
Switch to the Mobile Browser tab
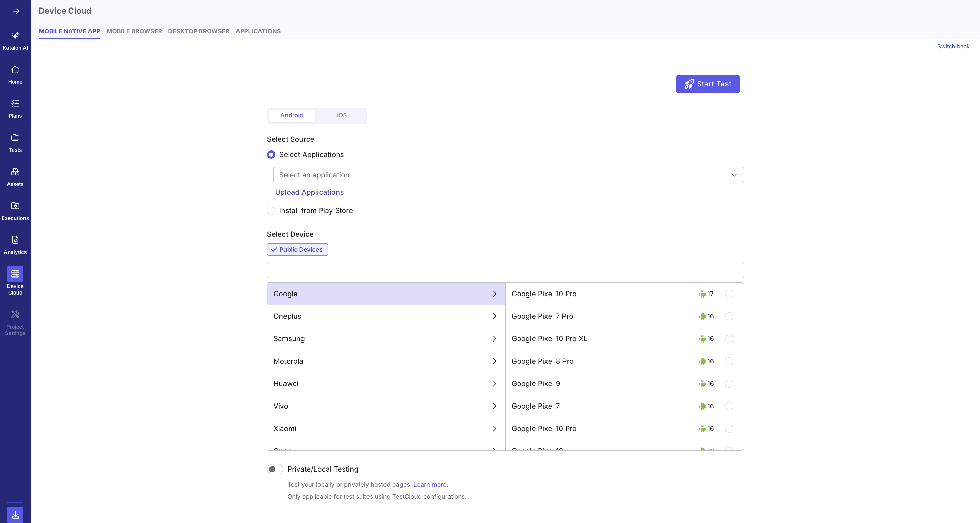pyautogui.click(x=134, y=31)
